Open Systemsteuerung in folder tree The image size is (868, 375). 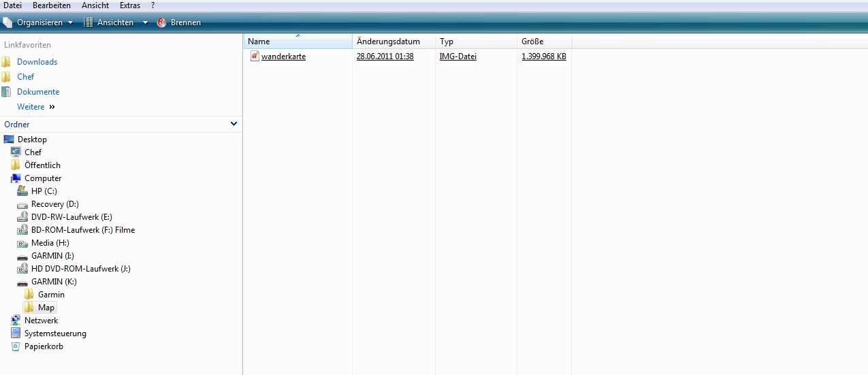[55, 333]
